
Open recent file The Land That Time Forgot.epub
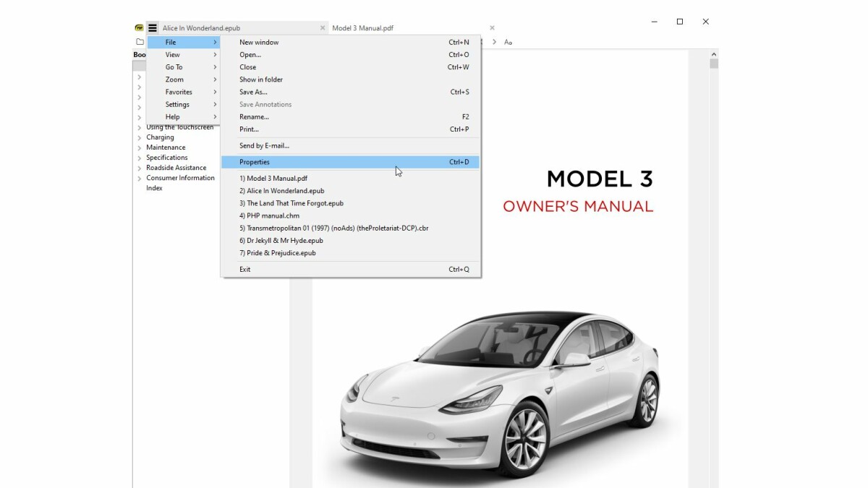click(x=351, y=203)
